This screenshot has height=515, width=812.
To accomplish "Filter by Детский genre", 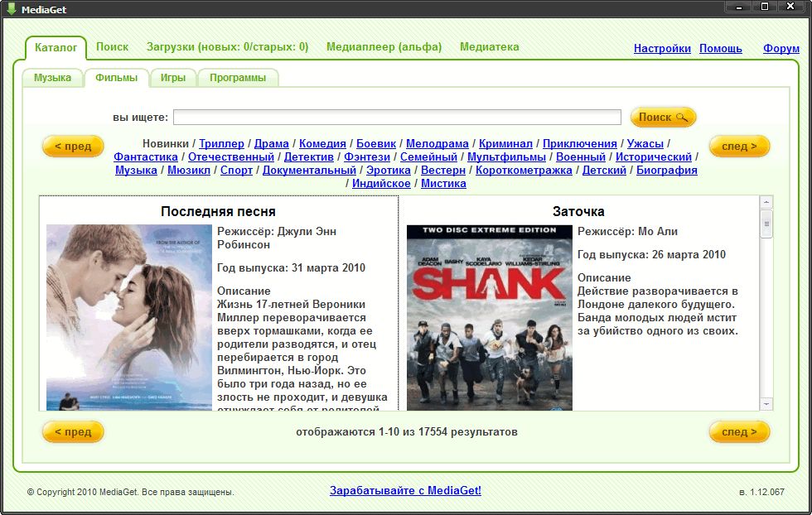I will (604, 171).
